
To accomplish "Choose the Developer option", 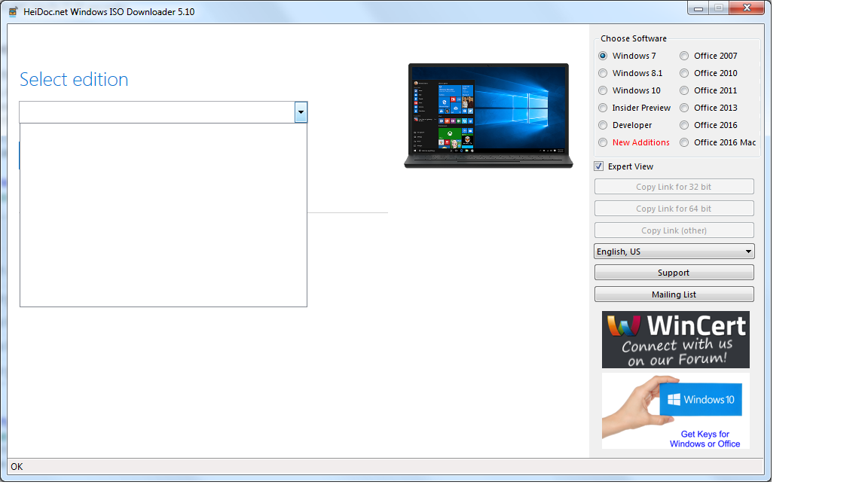I will (603, 125).
